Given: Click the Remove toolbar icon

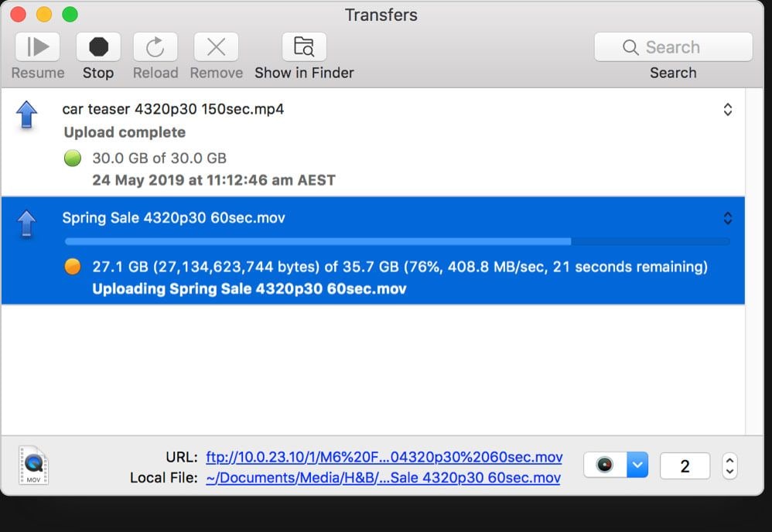Looking at the screenshot, I should coord(216,46).
